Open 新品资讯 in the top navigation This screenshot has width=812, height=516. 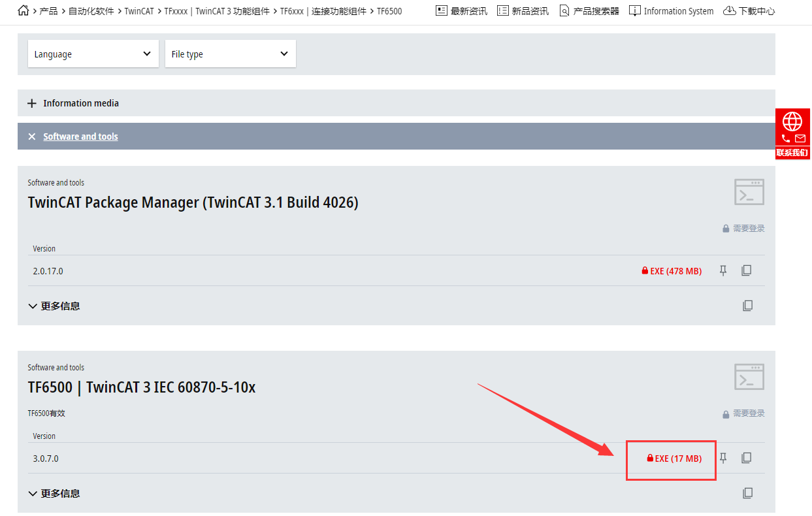[x=523, y=11]
